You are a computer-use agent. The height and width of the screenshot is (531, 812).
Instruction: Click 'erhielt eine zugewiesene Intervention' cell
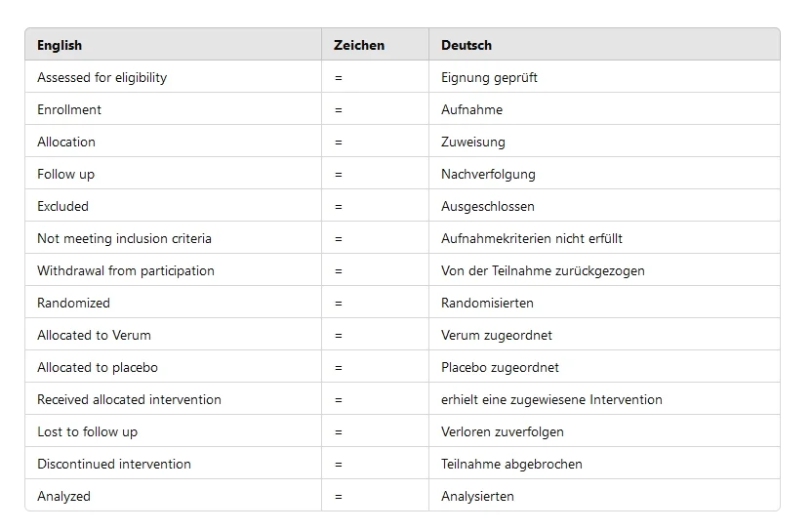pos(551,399)
